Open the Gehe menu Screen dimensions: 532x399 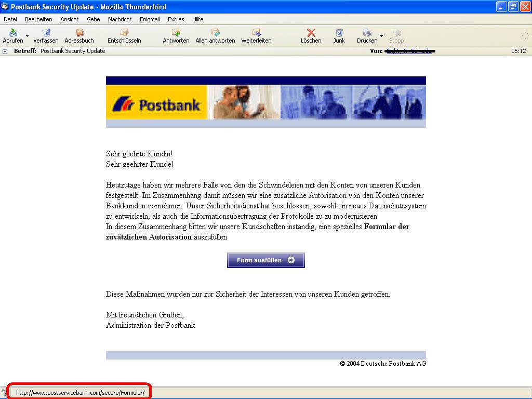tap(94, 19)
